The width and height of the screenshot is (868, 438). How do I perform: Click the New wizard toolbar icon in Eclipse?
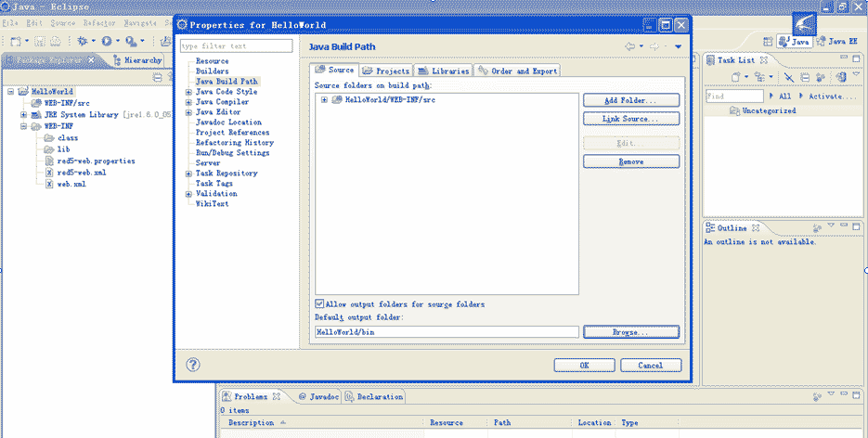[16, 41]
